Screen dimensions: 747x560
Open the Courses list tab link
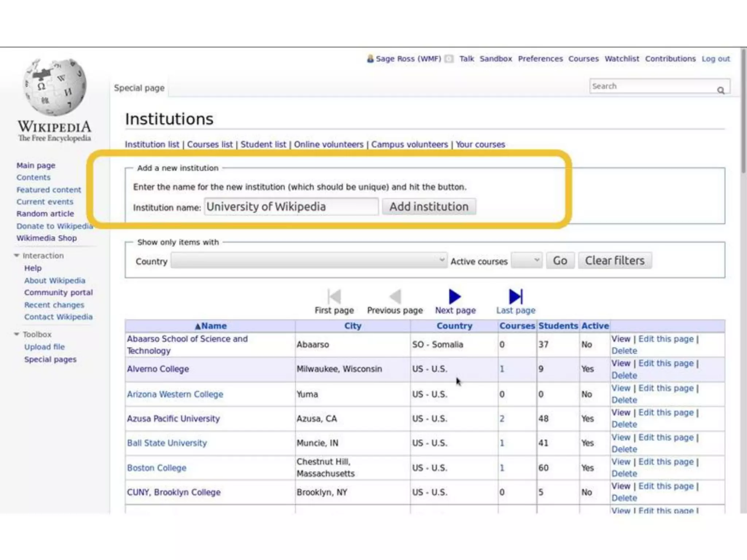210,144
